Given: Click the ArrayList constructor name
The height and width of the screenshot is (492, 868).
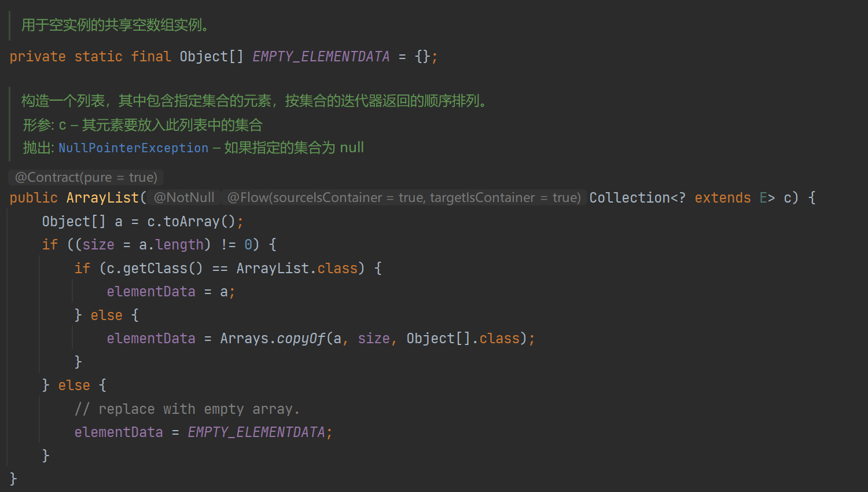Looking at the screenshot, I should tap(103, 197).
